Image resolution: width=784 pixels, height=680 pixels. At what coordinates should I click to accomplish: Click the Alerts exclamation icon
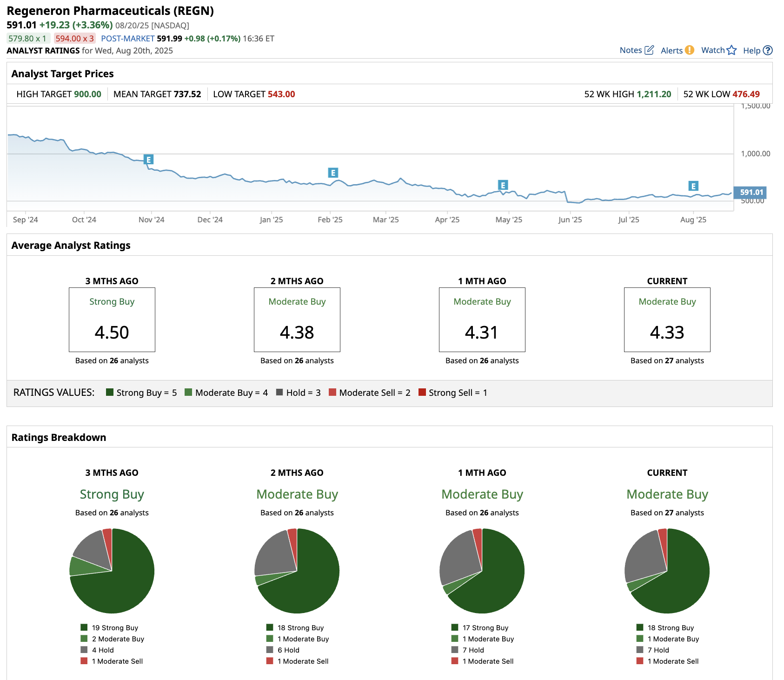tap(690, 50)
